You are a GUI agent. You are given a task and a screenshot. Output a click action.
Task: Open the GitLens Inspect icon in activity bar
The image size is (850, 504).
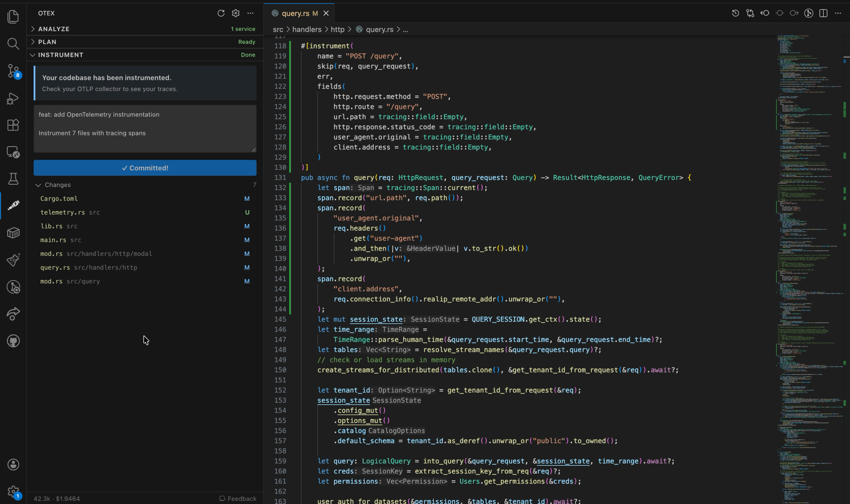click(13, 287)
